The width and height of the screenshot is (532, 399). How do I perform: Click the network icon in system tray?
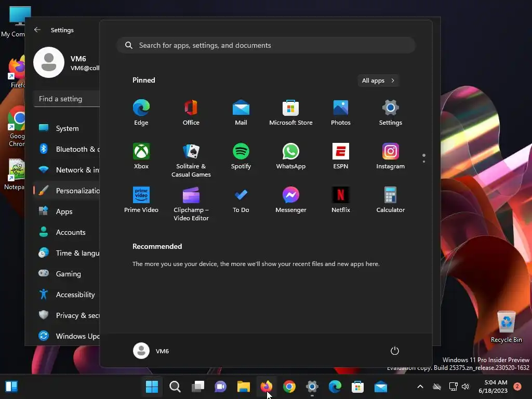click(453, 387)
